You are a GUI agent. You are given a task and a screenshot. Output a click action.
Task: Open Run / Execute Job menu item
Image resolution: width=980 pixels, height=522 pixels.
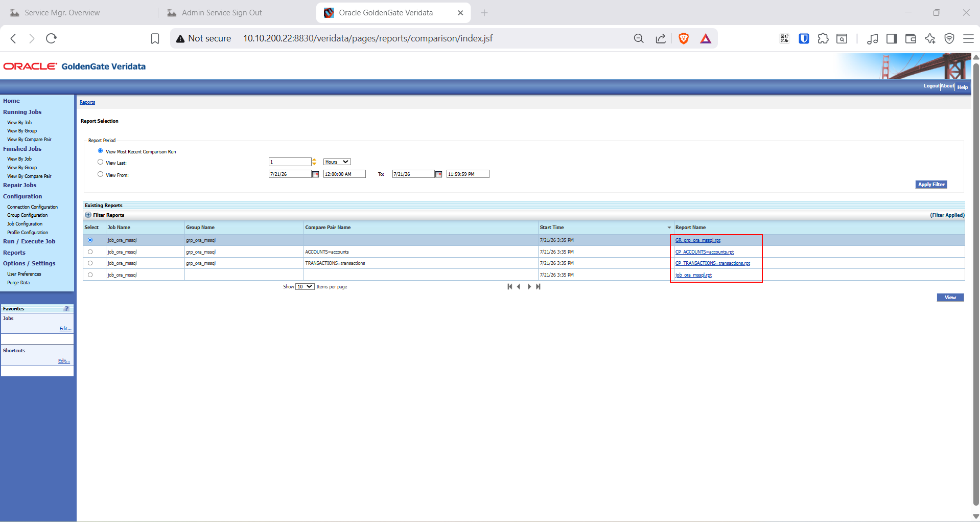click(29, 242)
